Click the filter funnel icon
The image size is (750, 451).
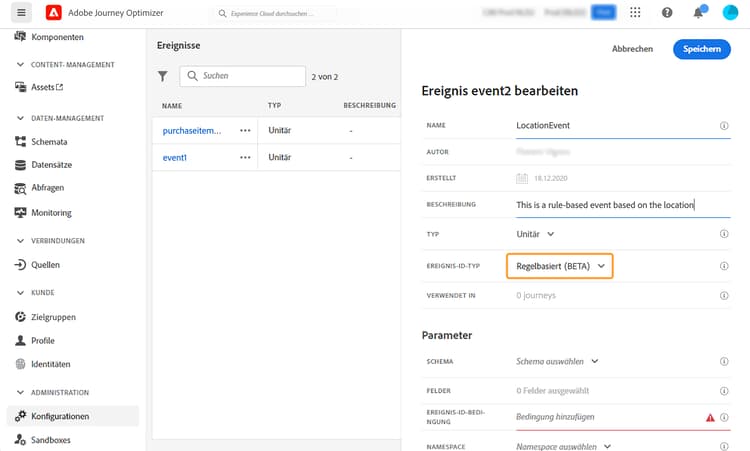click(163, 76)
